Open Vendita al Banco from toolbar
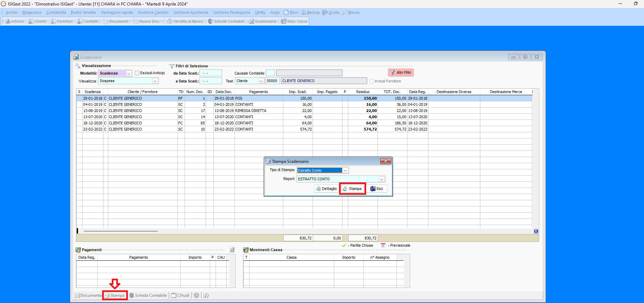 (x=185, y=21)
